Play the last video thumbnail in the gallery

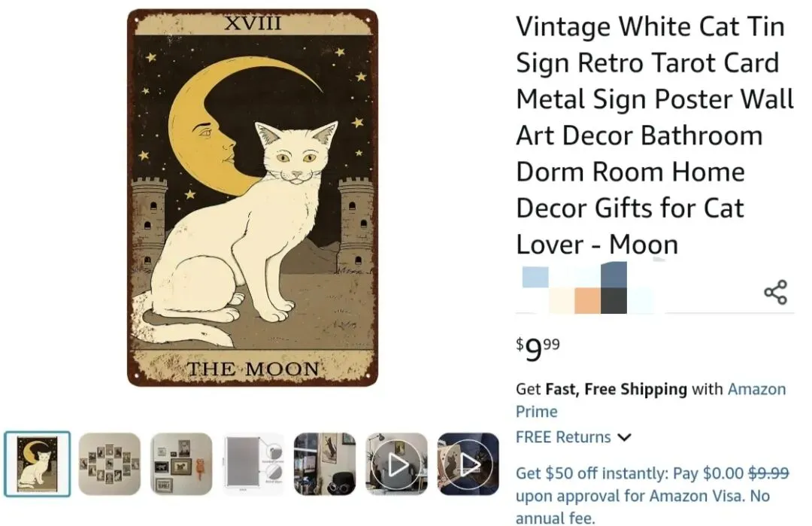468,464
